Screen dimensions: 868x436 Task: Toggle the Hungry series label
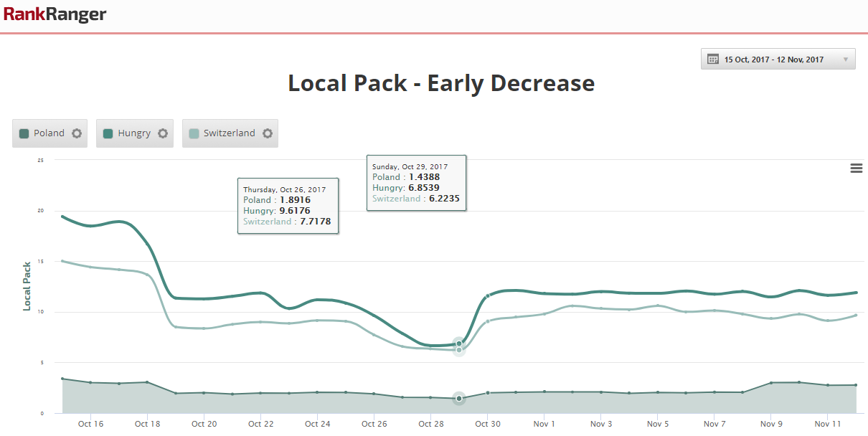click(134, 133)
